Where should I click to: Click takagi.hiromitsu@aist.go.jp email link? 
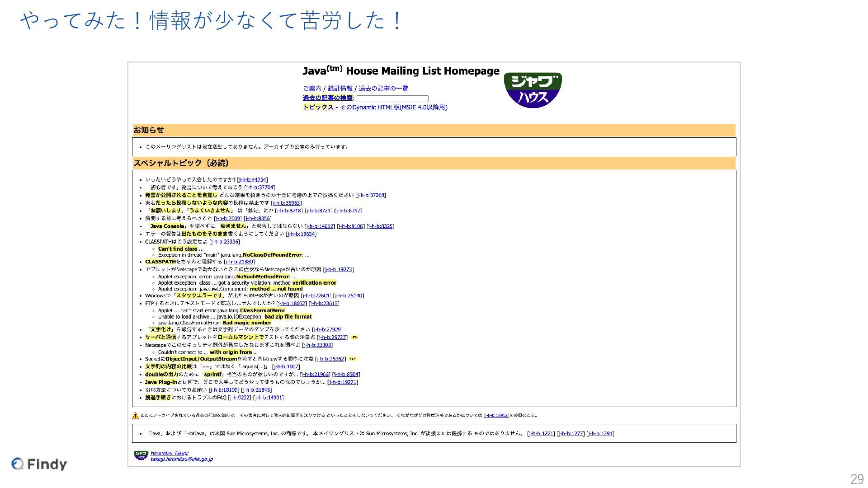pos(181,459)
